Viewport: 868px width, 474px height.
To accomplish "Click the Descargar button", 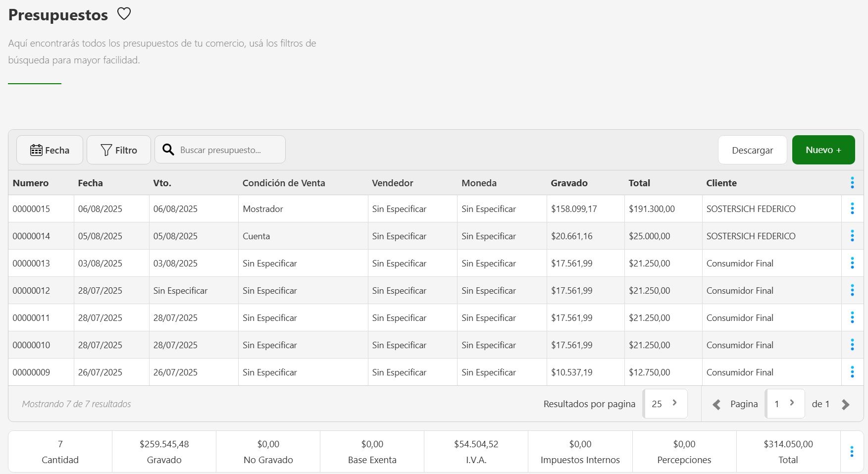I will [752, 150].
